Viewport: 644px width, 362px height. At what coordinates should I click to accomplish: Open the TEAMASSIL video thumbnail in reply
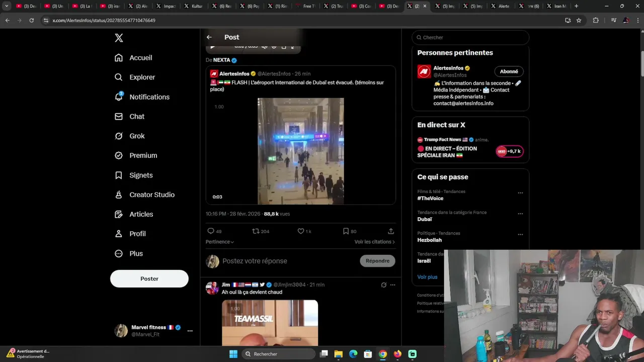pos(270,323)
